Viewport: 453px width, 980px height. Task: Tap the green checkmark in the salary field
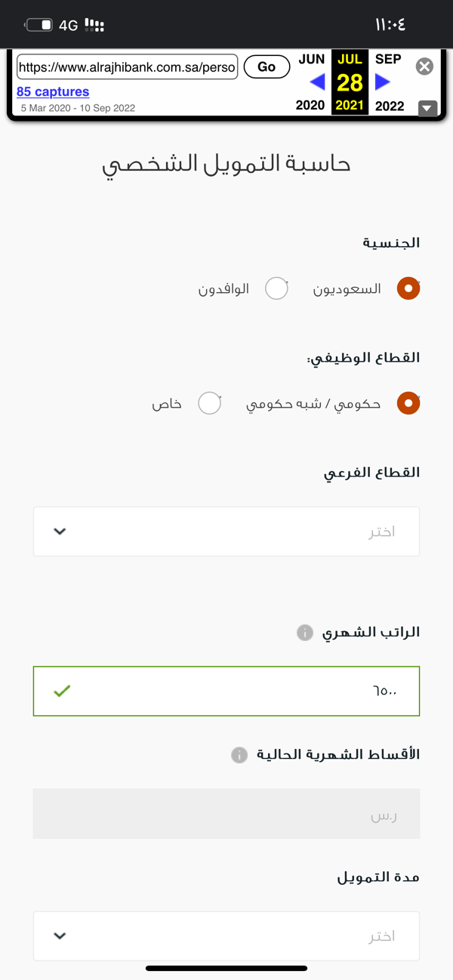[x=62, y=690]
